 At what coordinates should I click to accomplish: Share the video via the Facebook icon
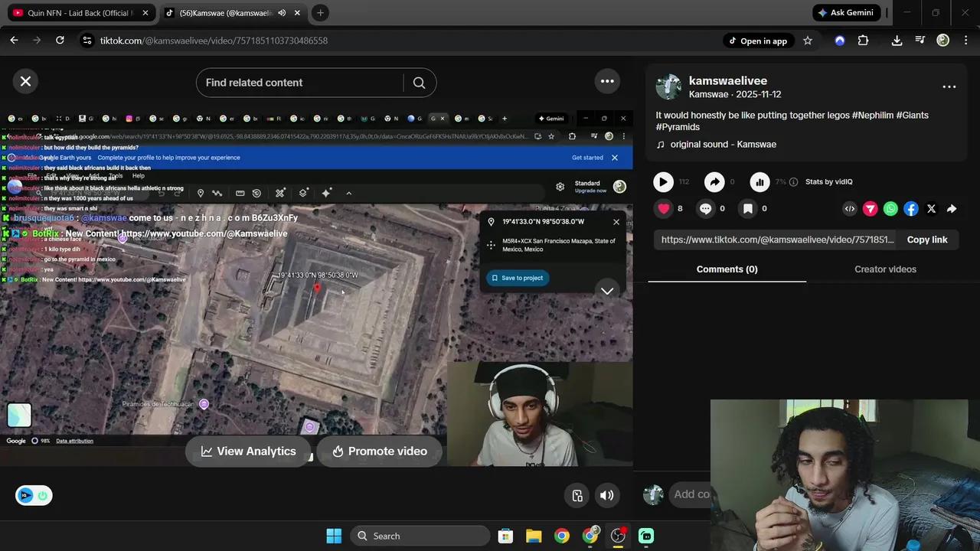pos(911,208)
